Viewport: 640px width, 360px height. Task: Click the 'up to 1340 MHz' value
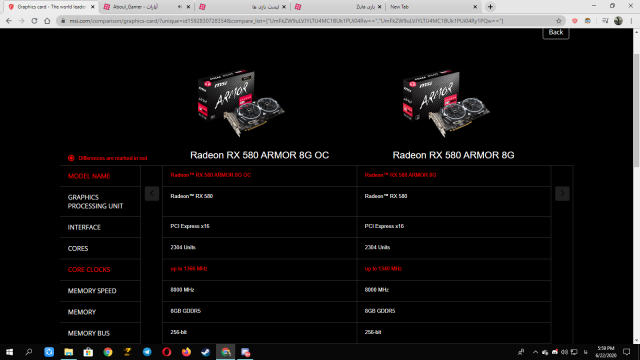click(x=383, y=269)
